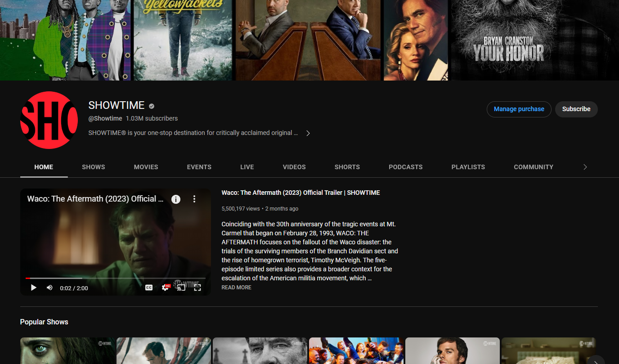
Task: Mute the video player volume
Action: point(49,288)
